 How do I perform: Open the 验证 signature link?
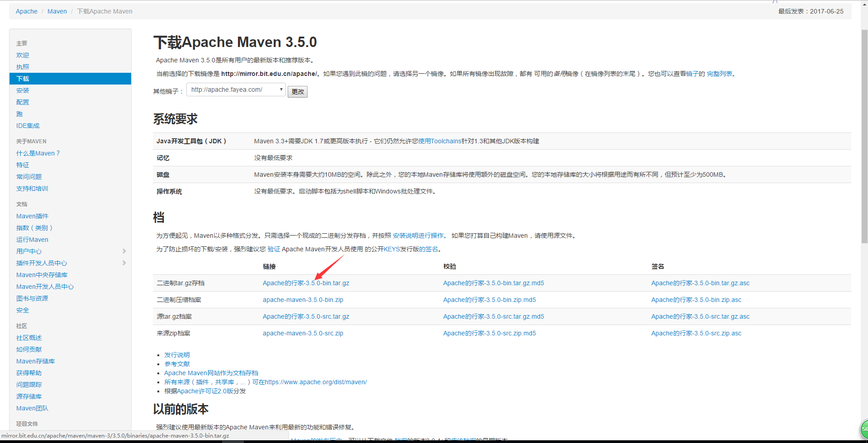[274, 249]
